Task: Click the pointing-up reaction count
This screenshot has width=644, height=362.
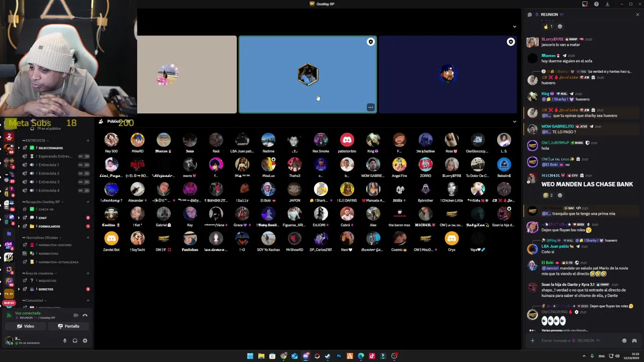Action: pos(548,27)
